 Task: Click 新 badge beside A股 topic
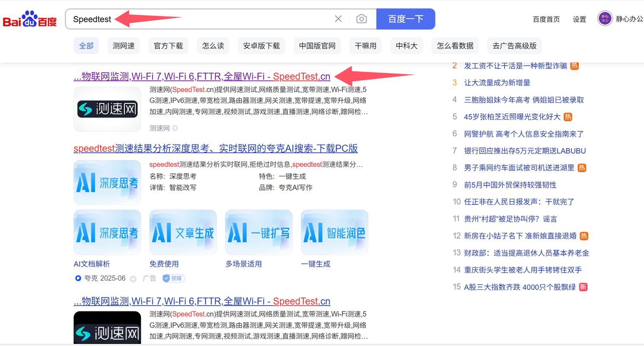click(x=583, y=287)
